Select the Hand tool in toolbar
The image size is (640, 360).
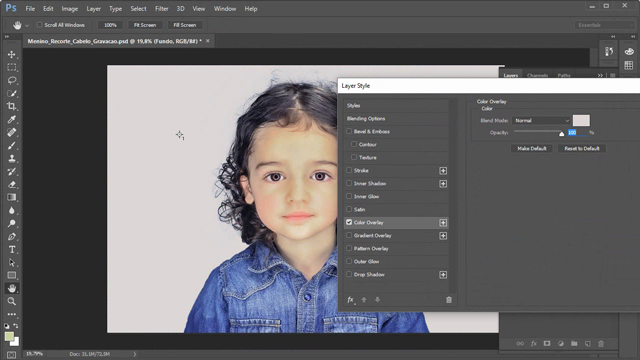coord(11,289)
